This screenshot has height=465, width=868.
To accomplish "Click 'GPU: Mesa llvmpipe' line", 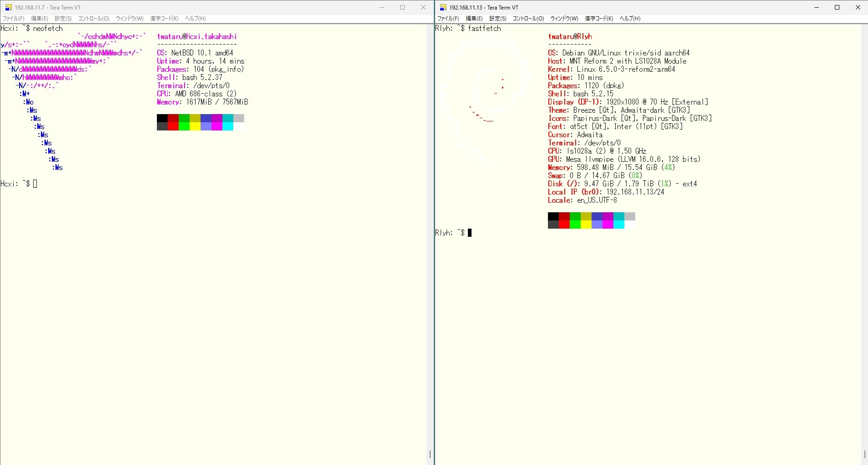I will [x=624, y=159].
